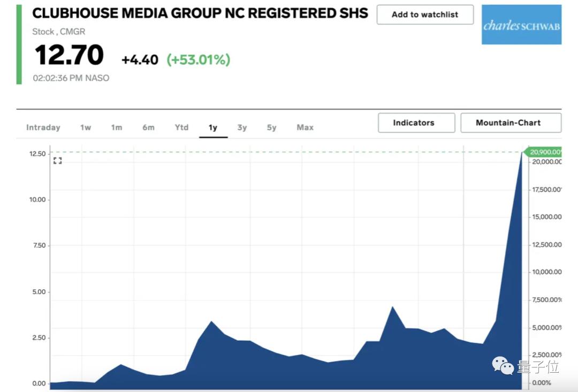This screenshot has width=578, height=392.
Task: Select the 1y time range tab
Action: coord(213,127)
